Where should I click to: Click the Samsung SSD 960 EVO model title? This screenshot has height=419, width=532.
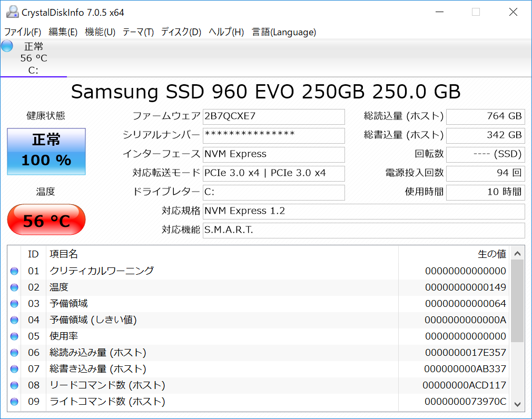pyautogui.click(x=266, y=92)
